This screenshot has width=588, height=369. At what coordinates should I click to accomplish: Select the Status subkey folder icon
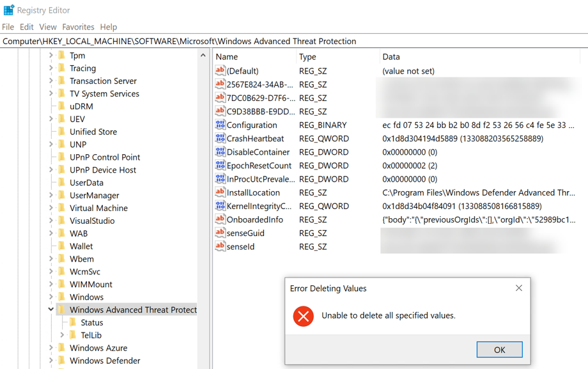pos(73,322)
